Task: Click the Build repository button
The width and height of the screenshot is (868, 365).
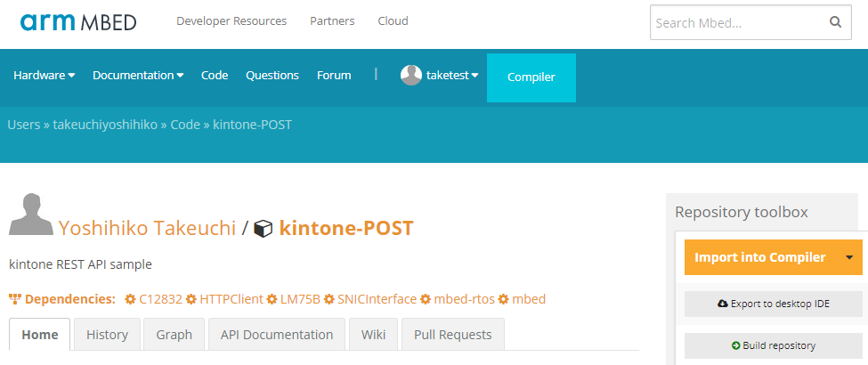Action: (x=774, y=345)
